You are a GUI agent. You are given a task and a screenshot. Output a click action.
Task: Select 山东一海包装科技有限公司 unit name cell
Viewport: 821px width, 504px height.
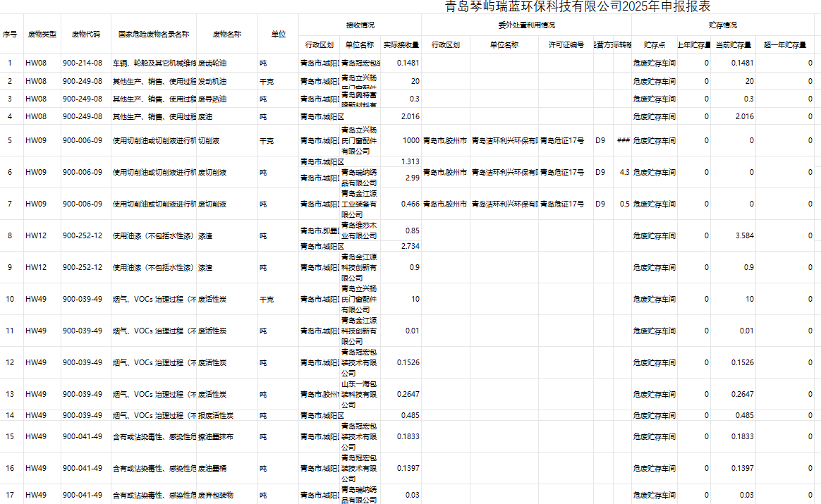(359, 394)
